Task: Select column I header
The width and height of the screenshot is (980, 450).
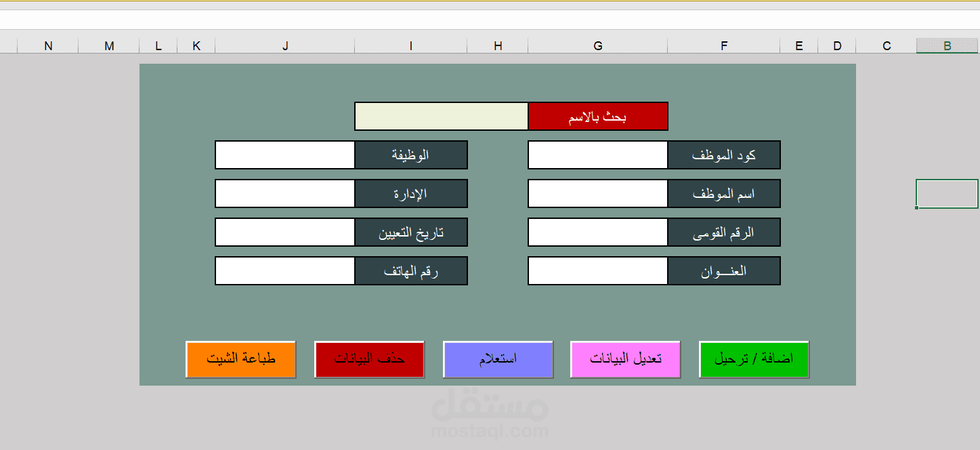Action: [411, 45]
